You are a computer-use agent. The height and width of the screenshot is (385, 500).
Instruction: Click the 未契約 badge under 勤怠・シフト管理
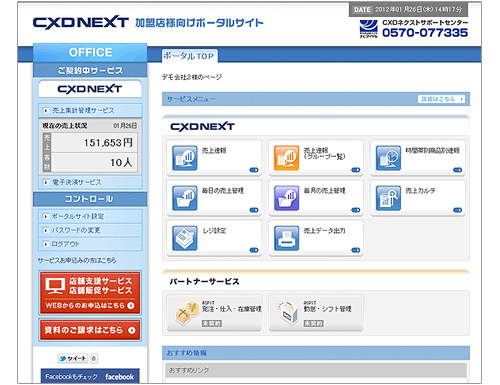313,323
